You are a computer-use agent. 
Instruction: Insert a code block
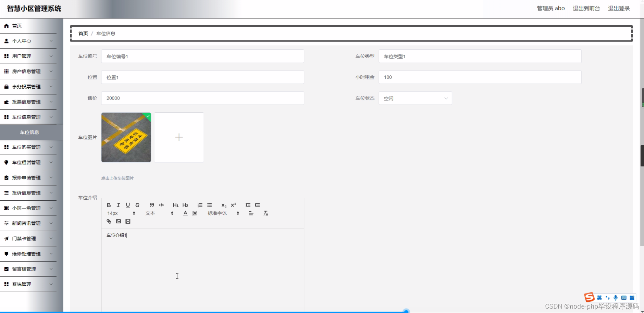[161, 205]
